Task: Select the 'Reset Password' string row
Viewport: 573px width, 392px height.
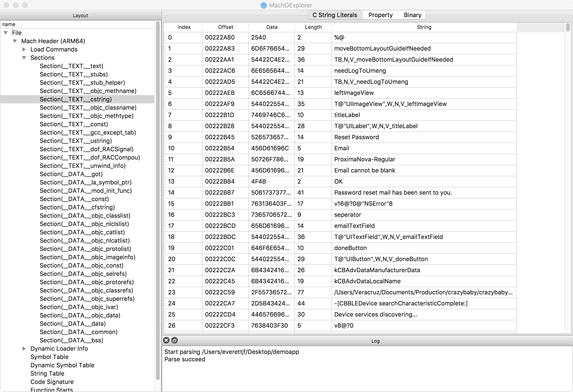Action: 356,137
